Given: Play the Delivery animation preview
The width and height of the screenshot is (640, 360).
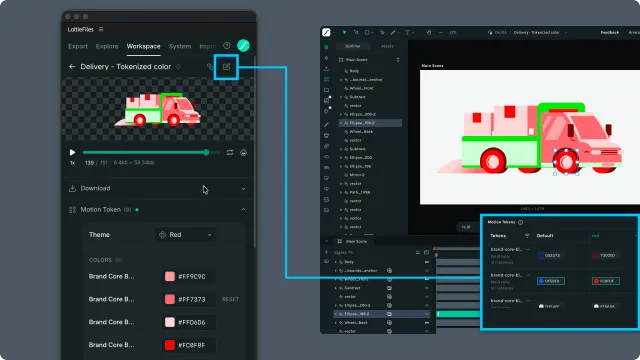Looking at the screenshot, I should 72,152.
